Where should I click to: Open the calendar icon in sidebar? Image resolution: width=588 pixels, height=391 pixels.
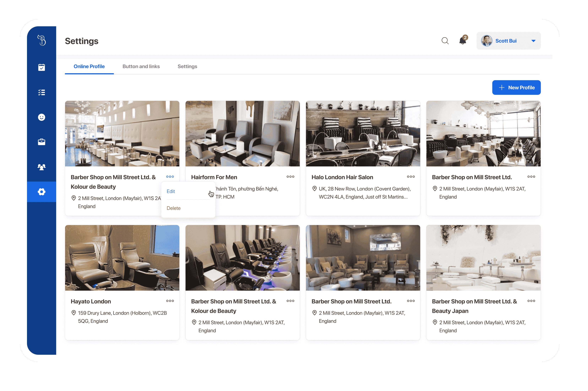pos(41,67)
